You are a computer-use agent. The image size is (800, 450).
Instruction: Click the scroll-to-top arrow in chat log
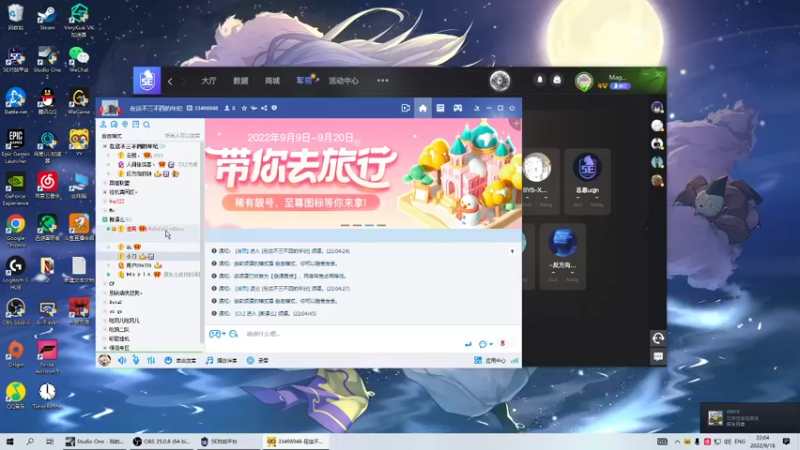pos(512,251)
